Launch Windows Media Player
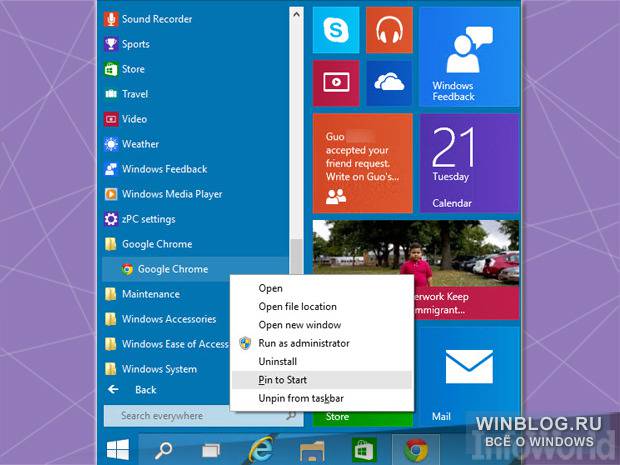 pos(163,194)
